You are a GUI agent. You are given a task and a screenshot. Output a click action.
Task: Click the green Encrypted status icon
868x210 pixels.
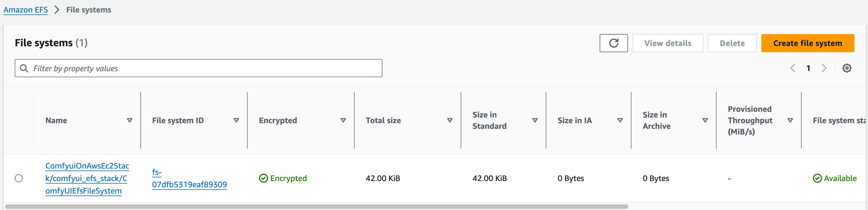click(x=263, y=178)
